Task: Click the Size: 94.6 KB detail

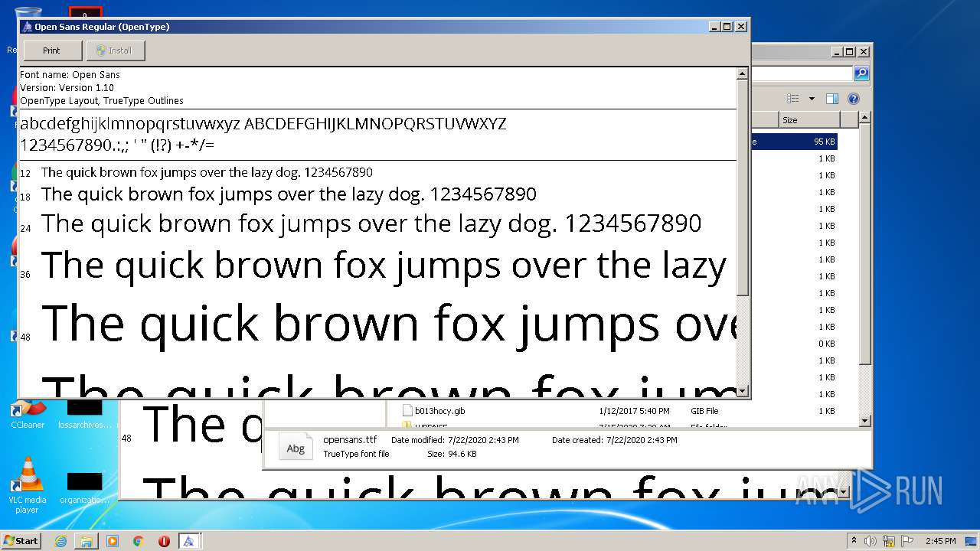Action: pos(452,454)
